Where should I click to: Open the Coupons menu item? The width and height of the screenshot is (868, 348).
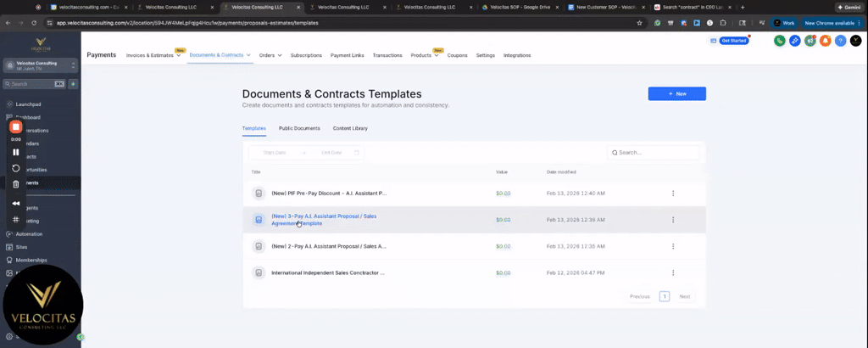point(457,55)
